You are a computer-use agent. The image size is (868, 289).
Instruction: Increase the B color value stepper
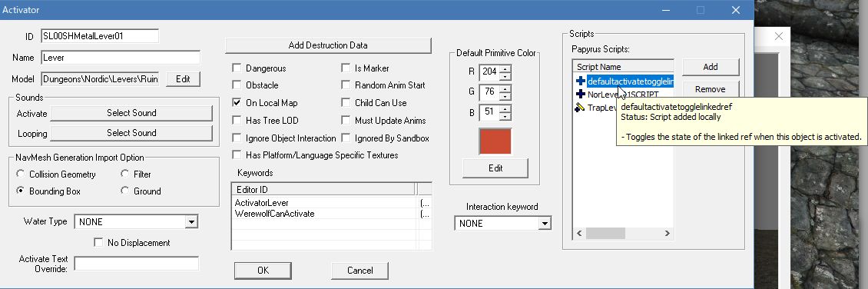[x=505, y=109]
